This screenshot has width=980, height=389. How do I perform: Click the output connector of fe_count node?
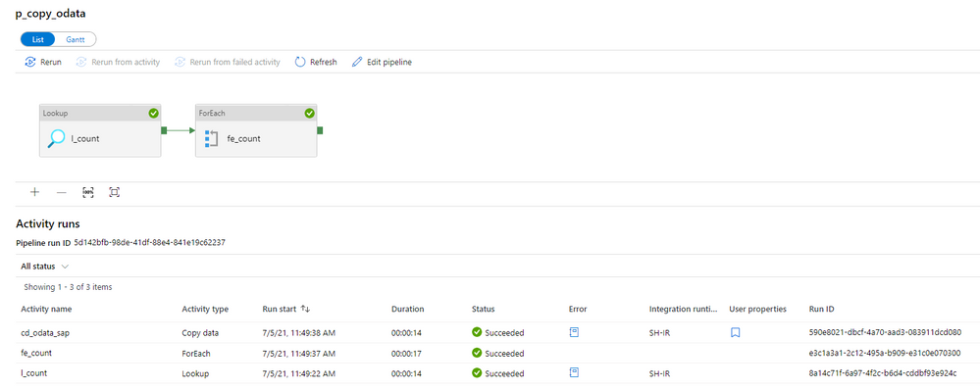click(x=320, y=130)
